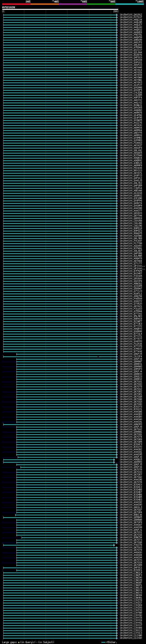
Task: Select the UniRef100_C1IXQ0 label
Action: tap(131, 638)
